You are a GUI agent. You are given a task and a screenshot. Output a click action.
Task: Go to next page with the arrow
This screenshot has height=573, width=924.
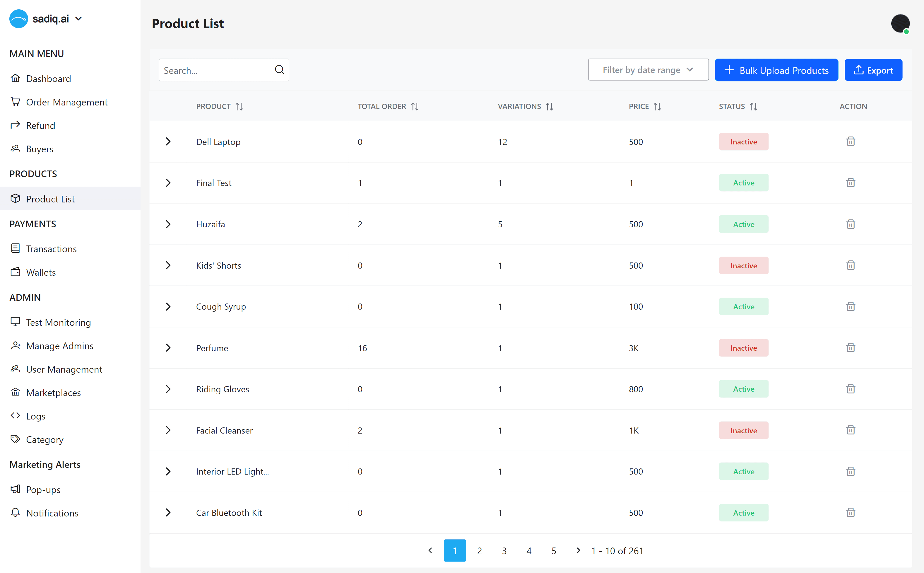[x=578, y=550]
